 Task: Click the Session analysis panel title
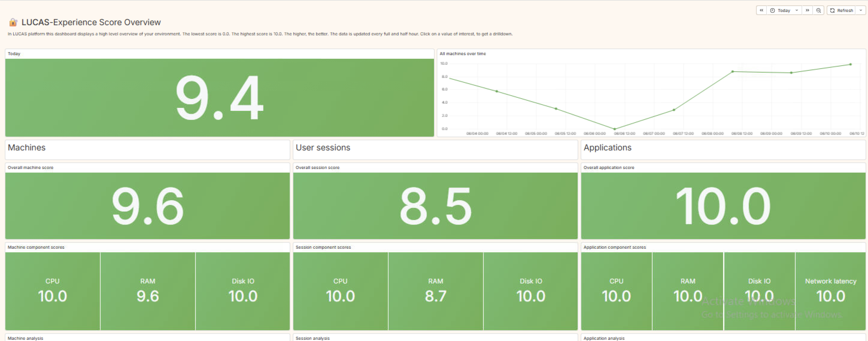313,338
